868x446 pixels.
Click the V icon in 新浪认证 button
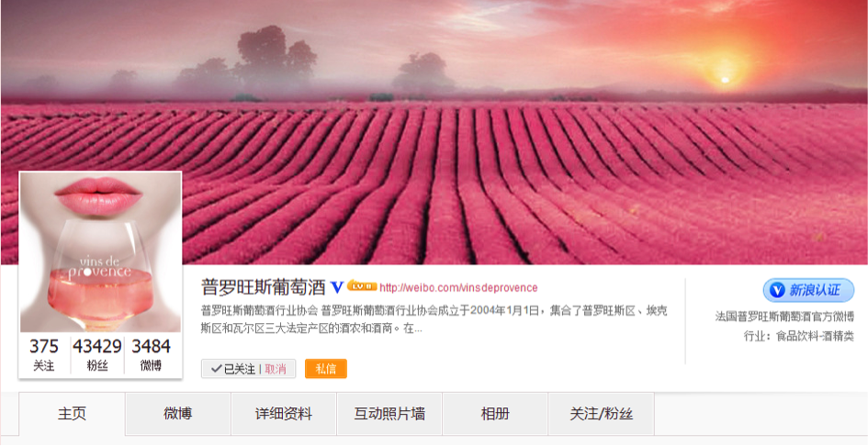pos(777,290)
